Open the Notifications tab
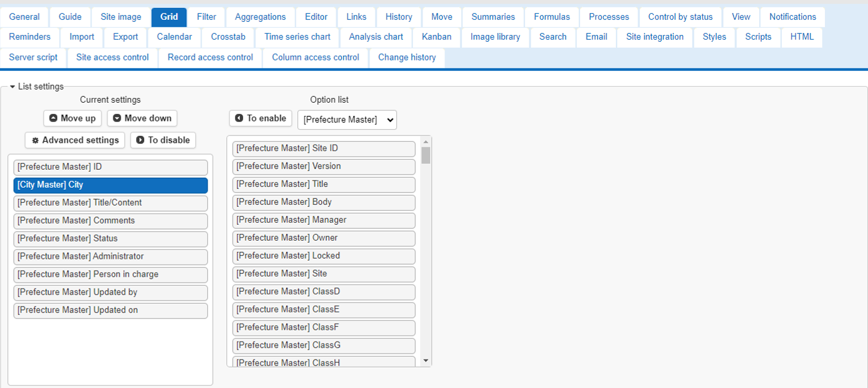 pyautogui.click(x=793, y=17)
